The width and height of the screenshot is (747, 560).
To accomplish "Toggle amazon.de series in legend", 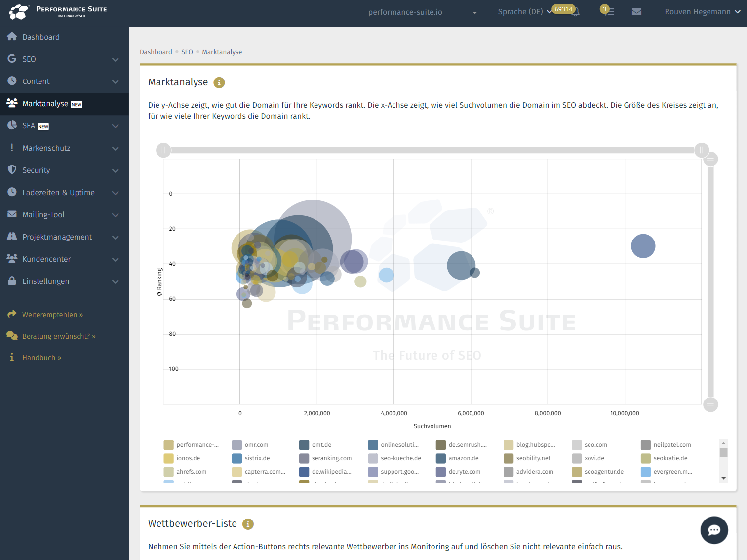I will [457, 458].
